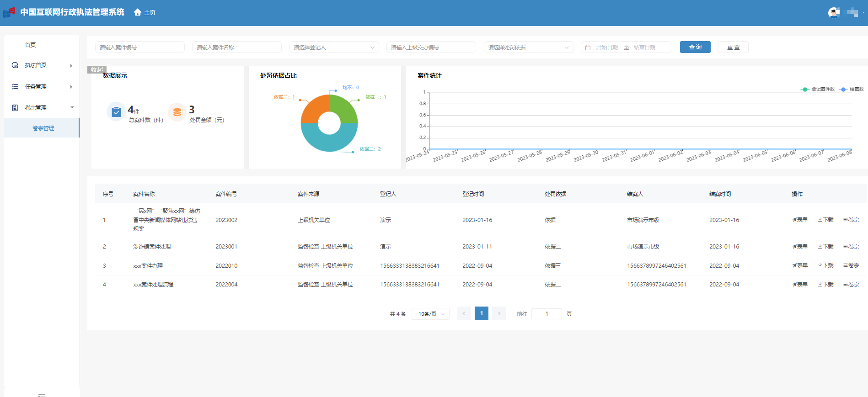Select the 卷宗管理 submenu item

[42, 128]
